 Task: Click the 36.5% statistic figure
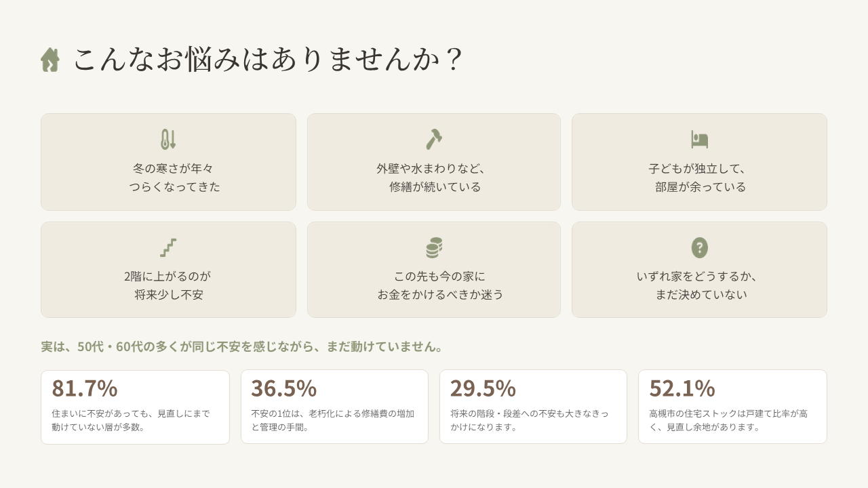[283, 388]
